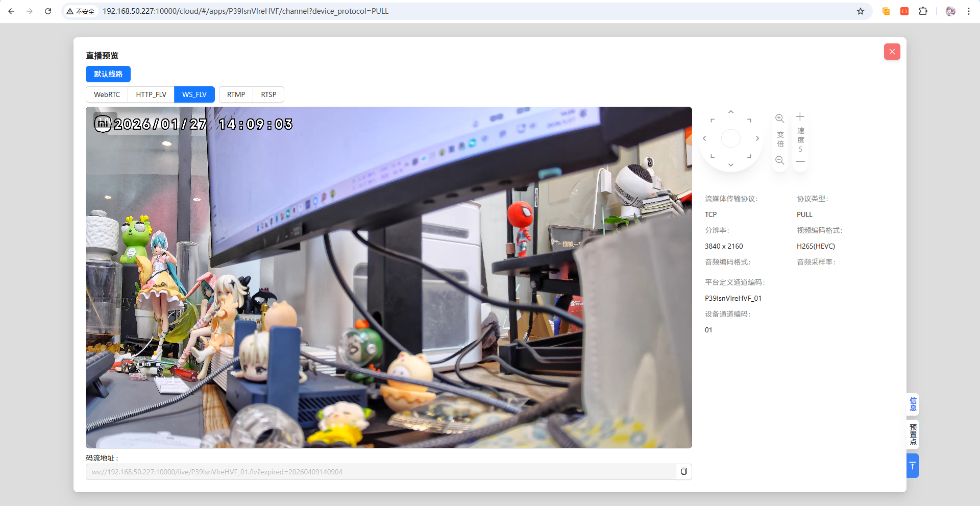Click the 默认线路 button
This screenshot has height=506, width=980.
click(x=108, y=74)
